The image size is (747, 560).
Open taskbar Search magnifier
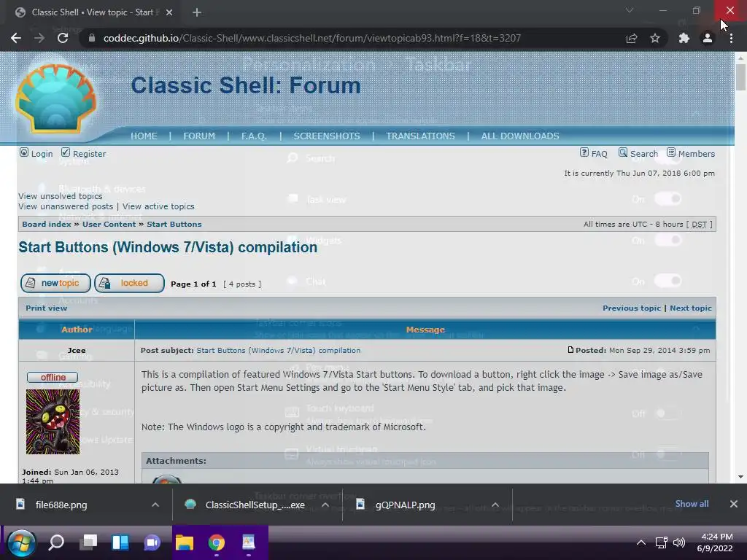point(56,542)
